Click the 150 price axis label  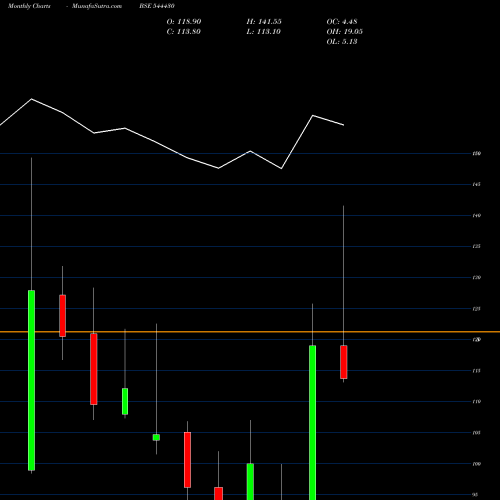[x=476, y=153]
